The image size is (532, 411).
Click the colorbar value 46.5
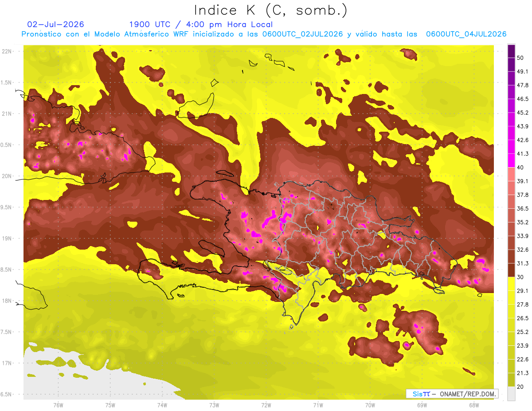point(522,99)
